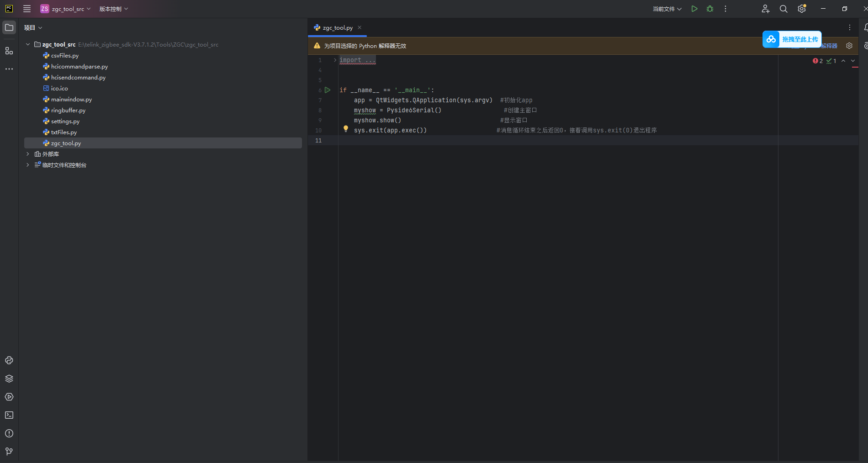This screenshot has width=868, height=463.
Task: Click the lightbulb intention icon on line 10
Action: 346,129
